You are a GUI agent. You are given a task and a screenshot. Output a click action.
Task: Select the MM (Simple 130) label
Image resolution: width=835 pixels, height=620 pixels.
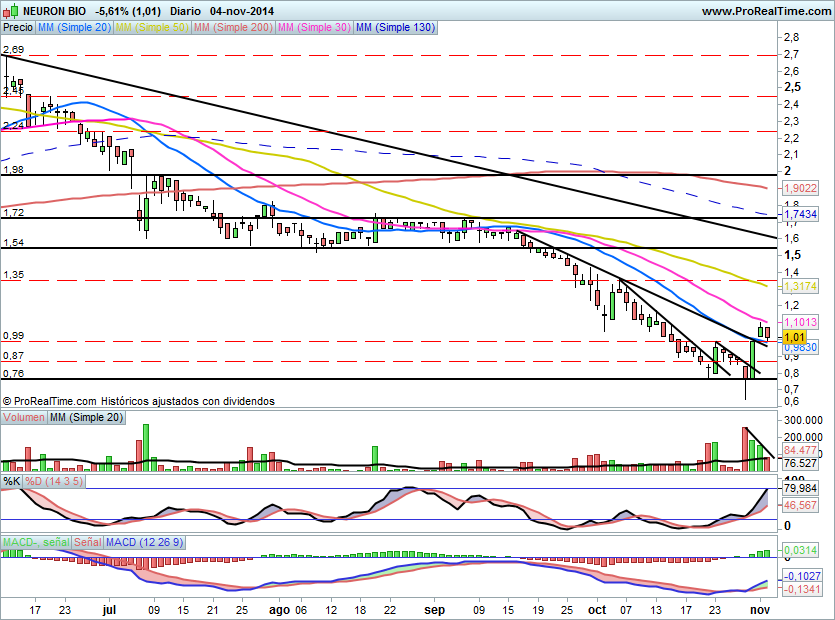click(396, 27)
